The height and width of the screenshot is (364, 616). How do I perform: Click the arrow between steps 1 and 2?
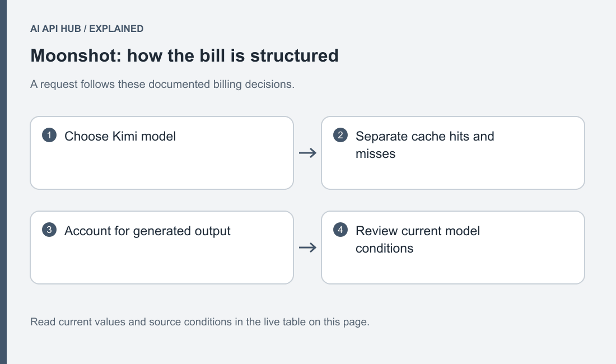click(307, 153)
